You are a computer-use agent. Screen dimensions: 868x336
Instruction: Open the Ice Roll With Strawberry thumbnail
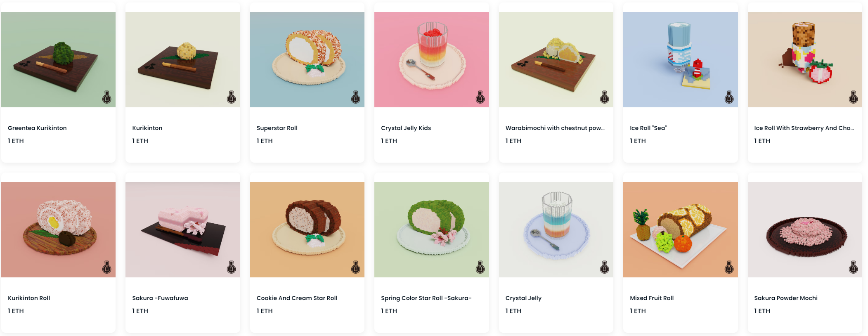805,59
